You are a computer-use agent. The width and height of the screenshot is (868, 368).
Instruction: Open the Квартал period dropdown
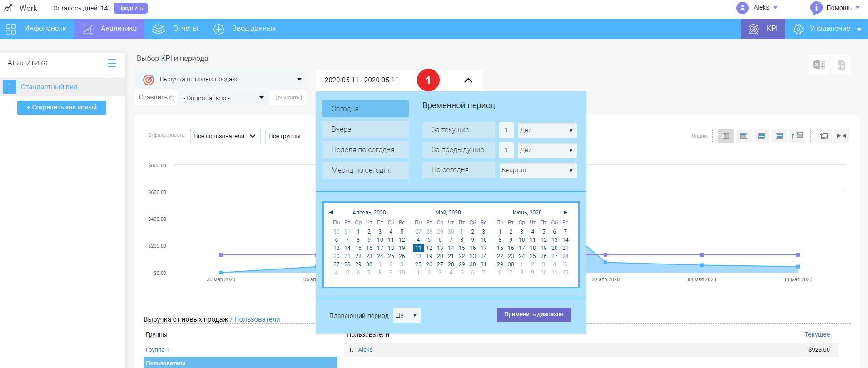(538, 170)
